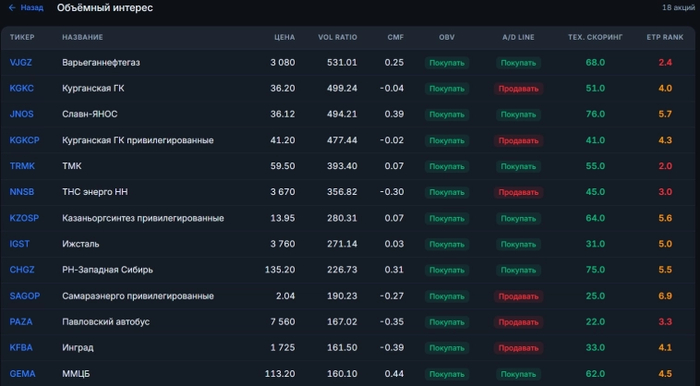Click A/D Line Продавать badge in KGKC row

click(518, 89)
